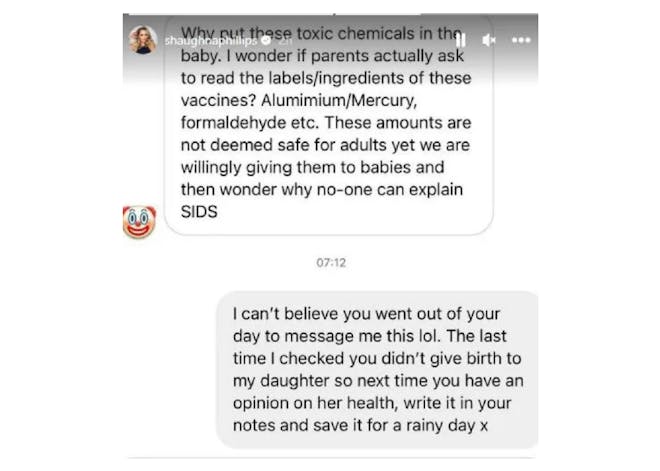Image resolution: width=660 pixels, height=471 pixels.
Task: Click the verified badge beside the username
Action: coord(266,40)
